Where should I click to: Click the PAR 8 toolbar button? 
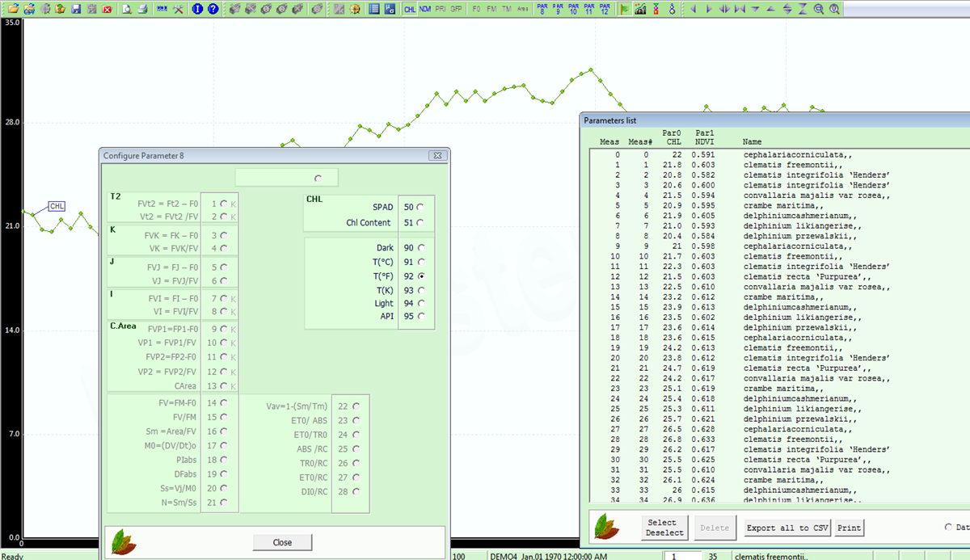click(541, 9)
